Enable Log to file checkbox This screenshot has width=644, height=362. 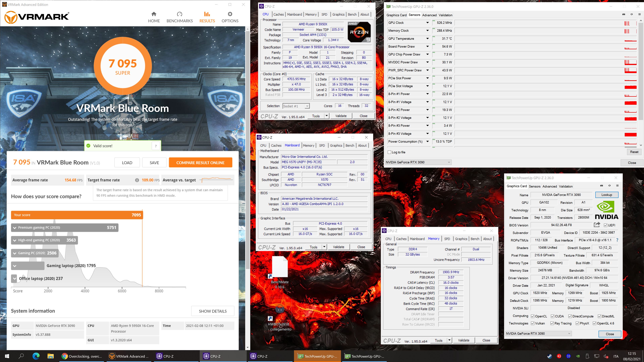(389, 152)
